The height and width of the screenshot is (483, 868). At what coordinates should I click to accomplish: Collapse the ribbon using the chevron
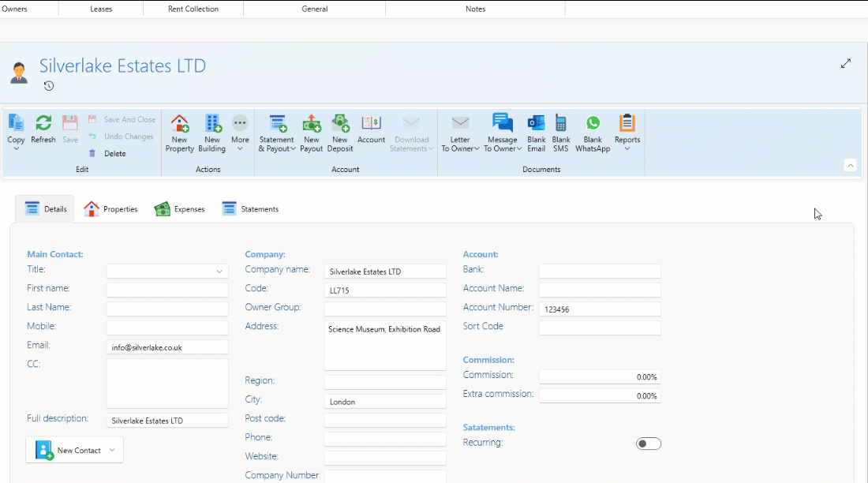click(850, 165)
